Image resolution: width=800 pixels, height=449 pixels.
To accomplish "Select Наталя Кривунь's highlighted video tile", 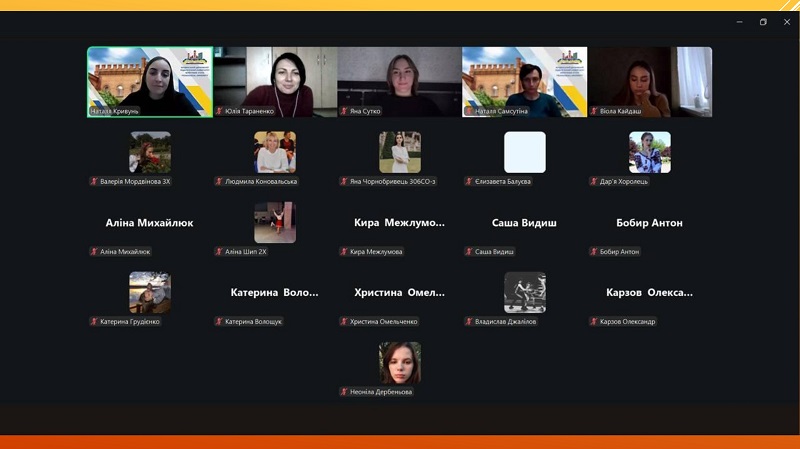I will point(150,80).
